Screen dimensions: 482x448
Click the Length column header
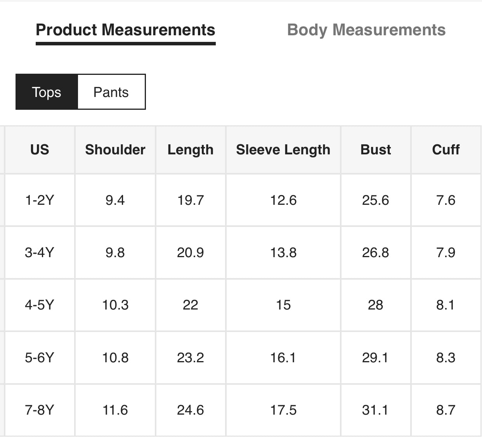[x=191, y=150]
